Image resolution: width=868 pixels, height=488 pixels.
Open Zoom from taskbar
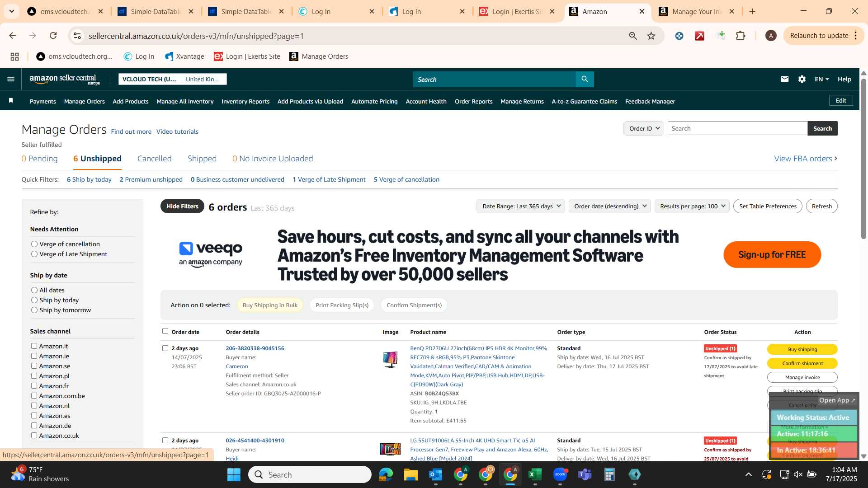560,474
